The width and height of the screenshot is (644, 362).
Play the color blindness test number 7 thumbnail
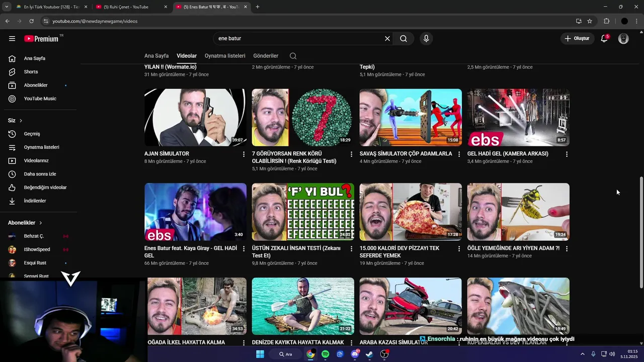303,118
